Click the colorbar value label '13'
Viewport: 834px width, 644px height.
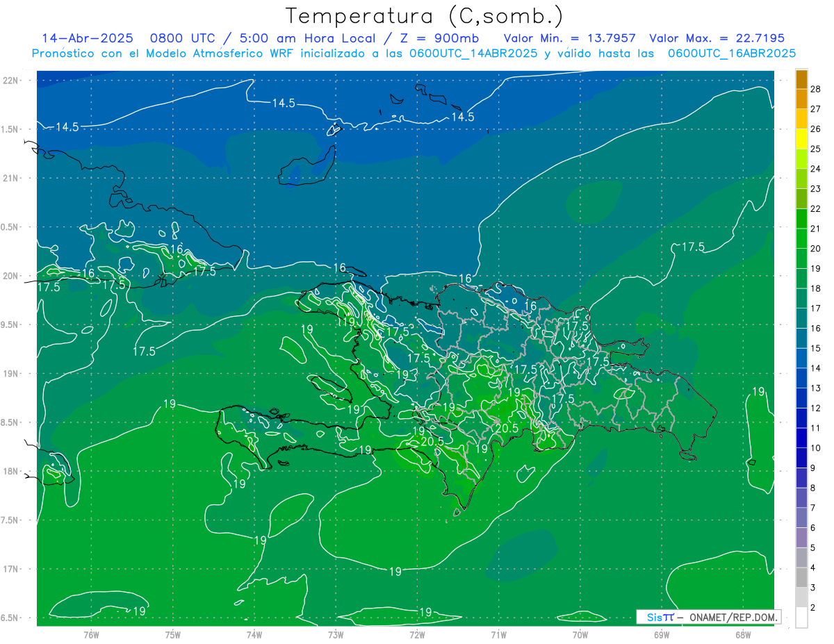(816, 388)
